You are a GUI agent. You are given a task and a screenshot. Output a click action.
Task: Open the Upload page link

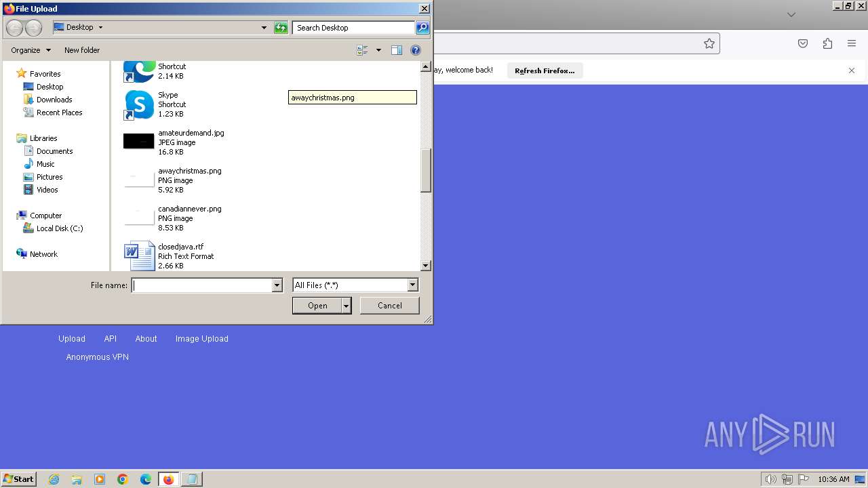(72, 339)
